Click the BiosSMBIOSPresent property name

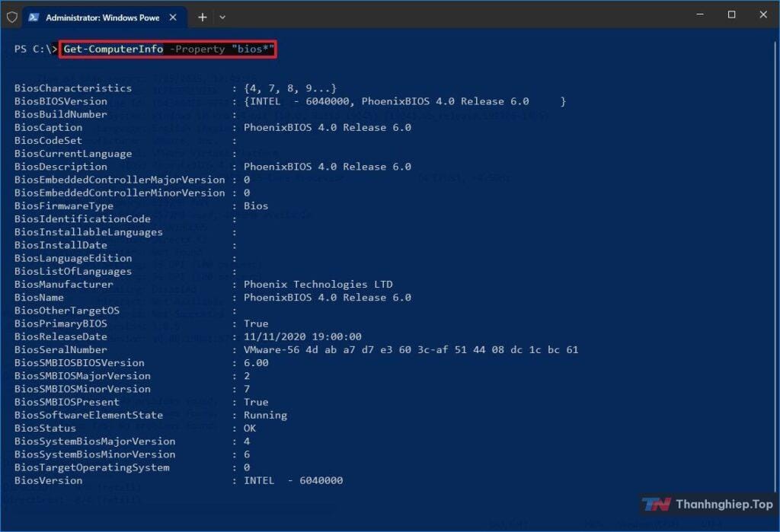67,402
